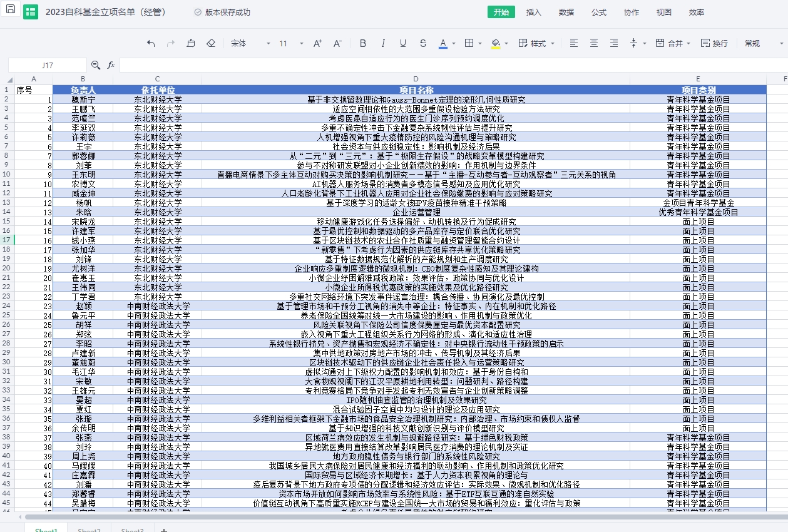Apply the font color A icon
The width and height of the screenshot is (788, 532).
point(443,43)
